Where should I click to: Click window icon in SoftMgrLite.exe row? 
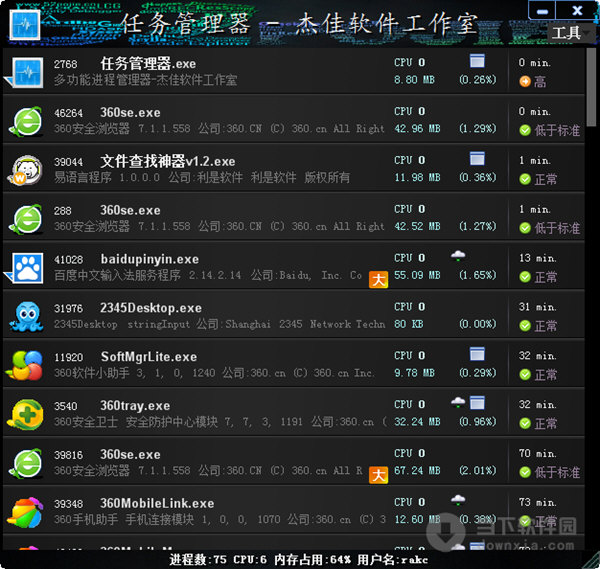click(477, 354)
